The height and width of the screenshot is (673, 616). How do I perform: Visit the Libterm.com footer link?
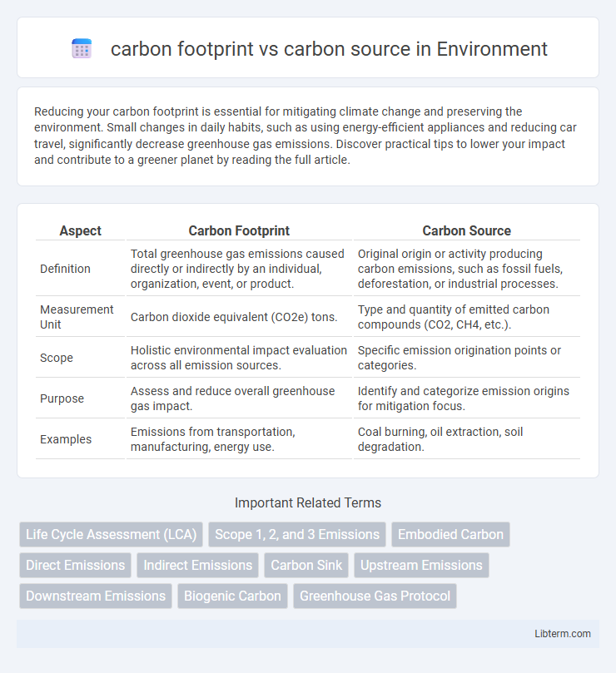point(562,634)
